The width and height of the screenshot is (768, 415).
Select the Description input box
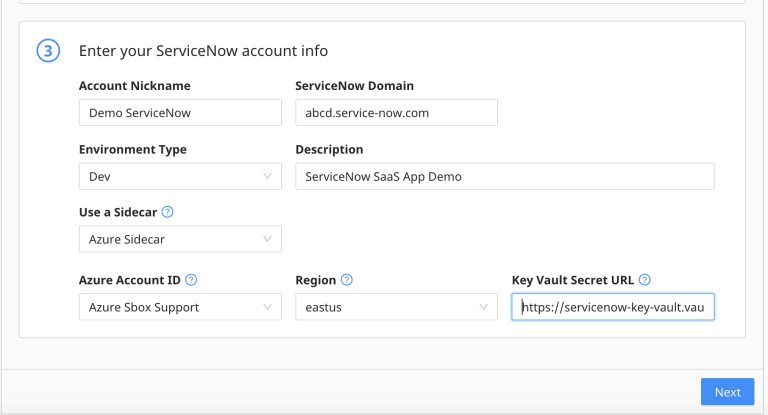(504, 176)
